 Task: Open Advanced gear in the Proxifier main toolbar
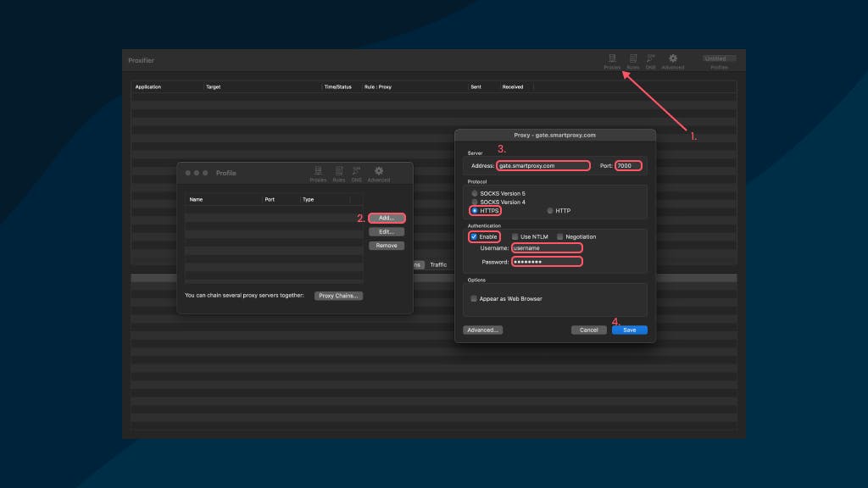click(x=672, y=61)
